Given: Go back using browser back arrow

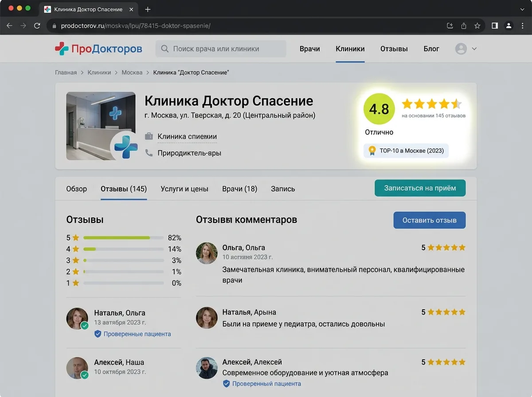Looking at the screenshot, I should pyautogui.click(x=10, y=26).
